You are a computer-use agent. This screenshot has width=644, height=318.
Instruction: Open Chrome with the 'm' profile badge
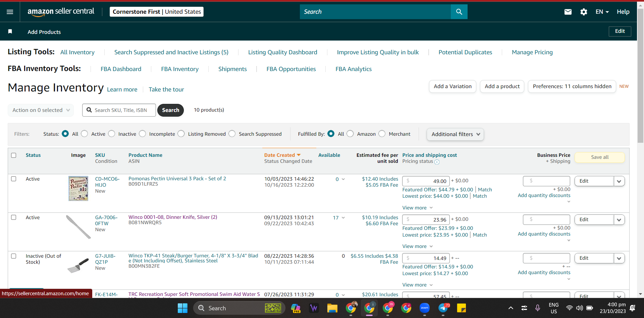388,308
